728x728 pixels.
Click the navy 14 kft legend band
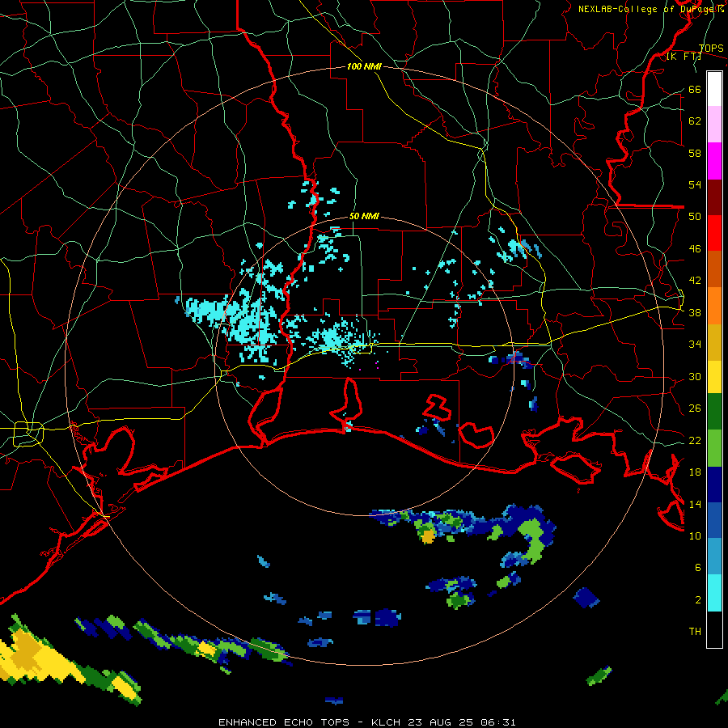tap(714, 485)
